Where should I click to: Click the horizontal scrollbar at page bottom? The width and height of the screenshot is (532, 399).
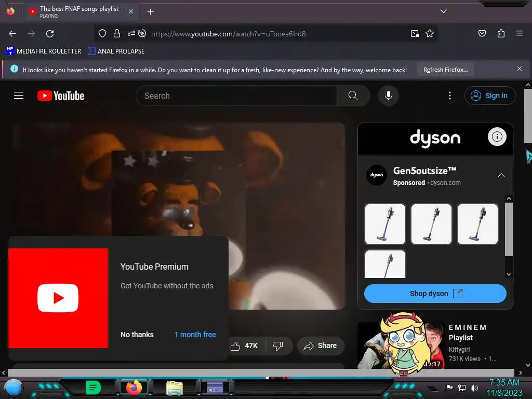[x=261, y=373]
